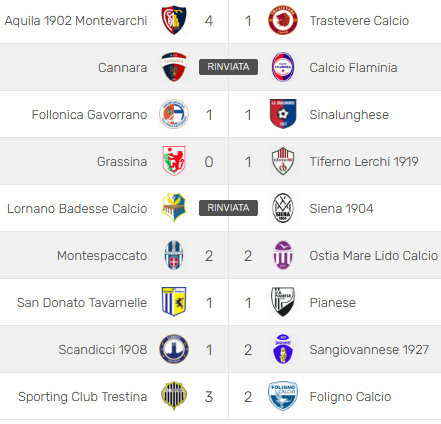Screen dimensions: 441x424
Task: Select the Calcio Flaminia crest
Action: coord(283,67)
